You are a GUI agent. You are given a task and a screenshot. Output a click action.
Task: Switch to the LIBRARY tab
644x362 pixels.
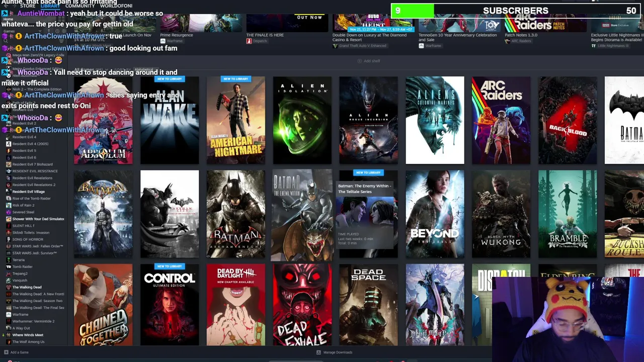(x=50, y=6)
